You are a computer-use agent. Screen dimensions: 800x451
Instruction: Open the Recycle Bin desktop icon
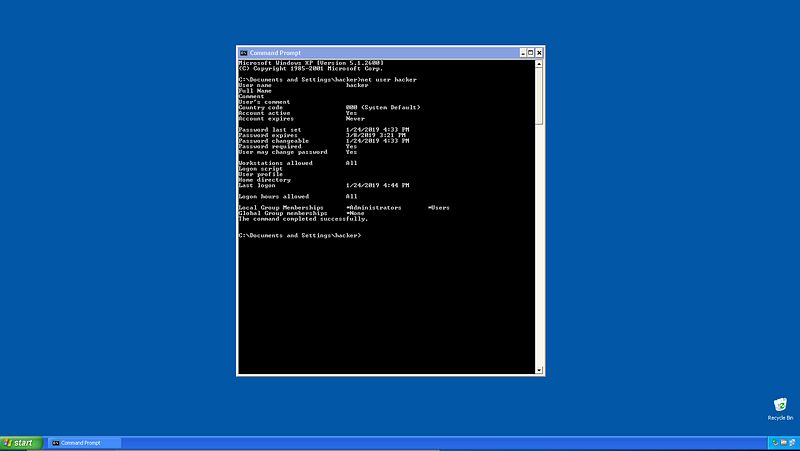(780, 409)
